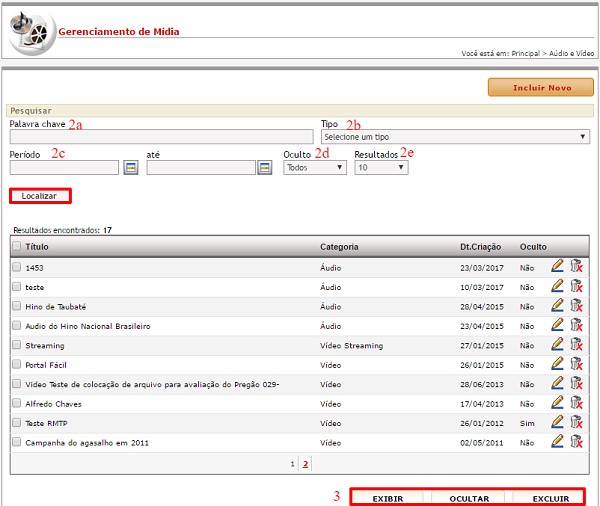Tick the Streaming row checkbox
600x506 pixels.
[16, 345]
